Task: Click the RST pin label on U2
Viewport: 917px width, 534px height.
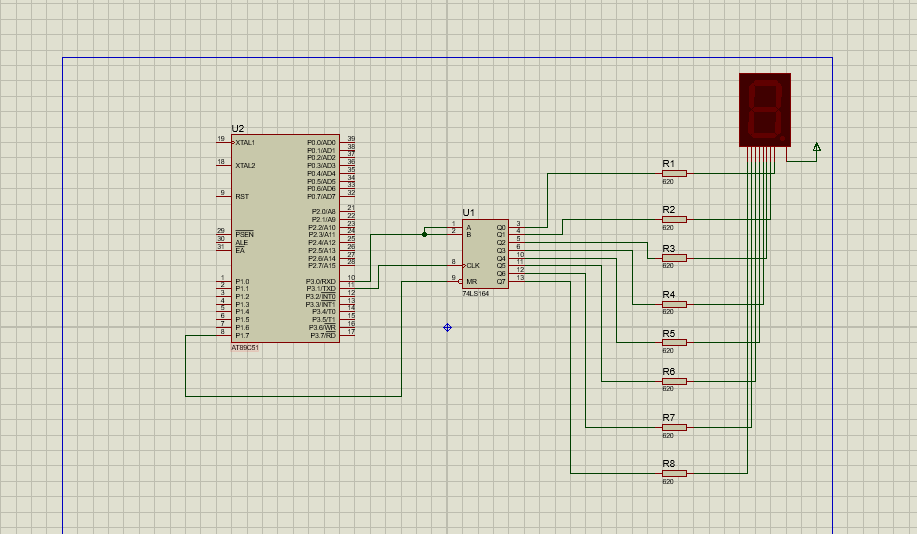Action: coord(242,197)
